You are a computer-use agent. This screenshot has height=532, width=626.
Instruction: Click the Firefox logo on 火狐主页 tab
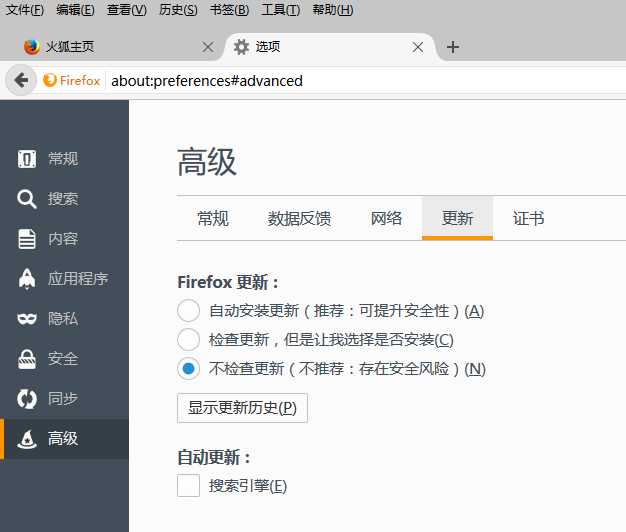click(32, 47)
